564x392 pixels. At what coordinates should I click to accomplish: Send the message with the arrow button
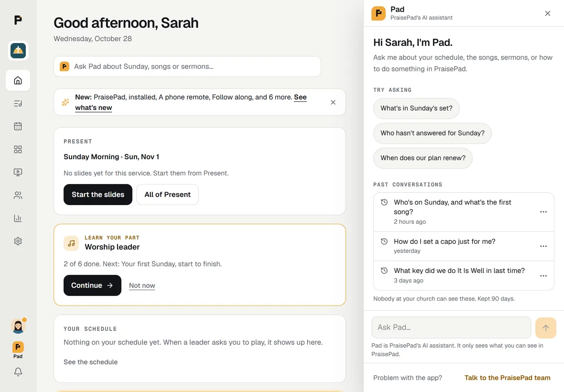click(x=546, y=327)
